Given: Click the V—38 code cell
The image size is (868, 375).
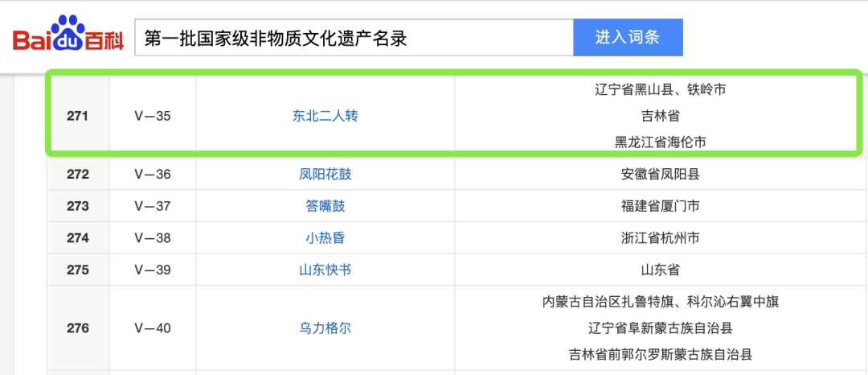Looking at the screenshot, I should coord(153,238).
